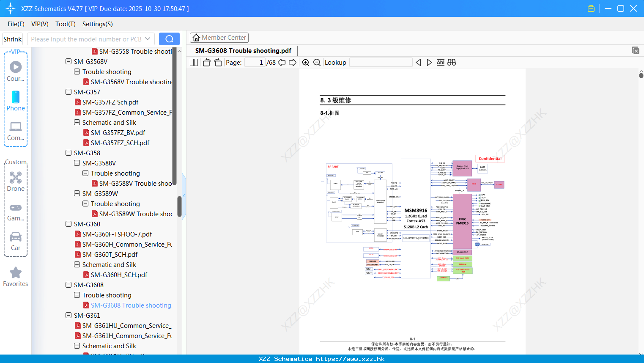Open the Car category
The width and height of the screenshot is (644, 363).
pyautogui.click(x=16, y=241)
